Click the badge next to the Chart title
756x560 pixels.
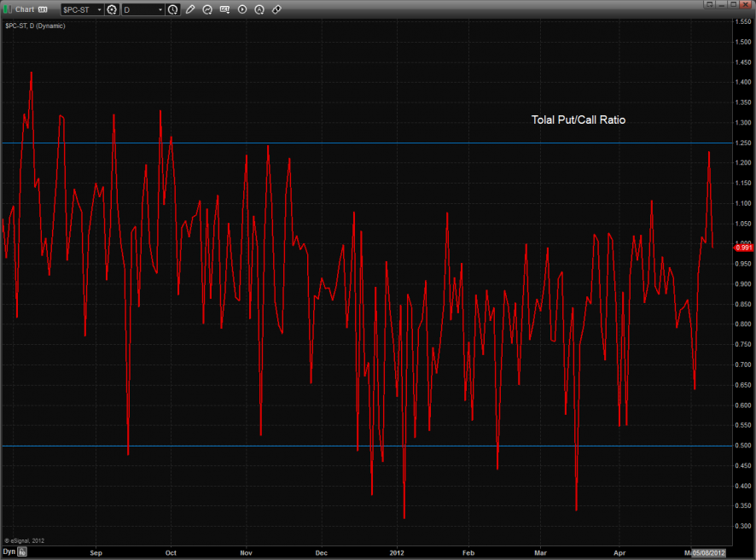[42, 9]
